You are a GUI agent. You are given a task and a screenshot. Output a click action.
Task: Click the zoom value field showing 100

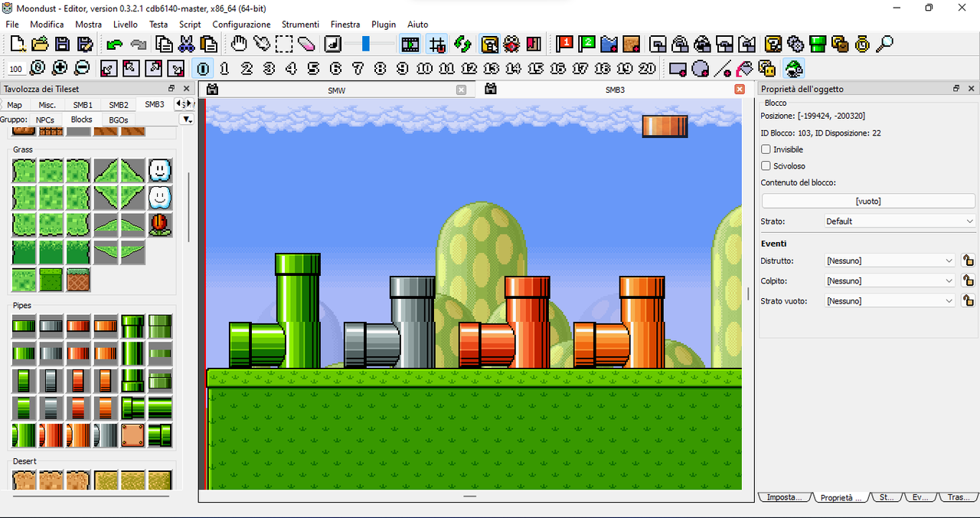point(15,69)
